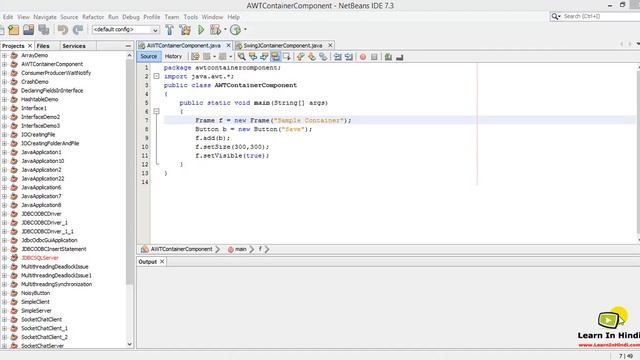Find Next Occurrence editor icon

[x=264, y=57]
